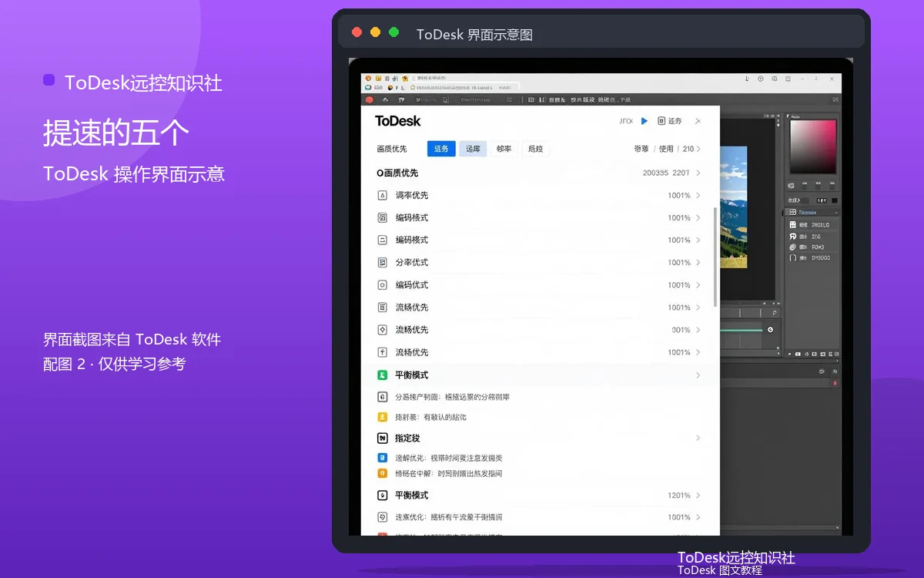The width and height of the screenshot is (924, 578).
Task: Select the light-blue second tab after 画质优先
Action: (473, 149)
